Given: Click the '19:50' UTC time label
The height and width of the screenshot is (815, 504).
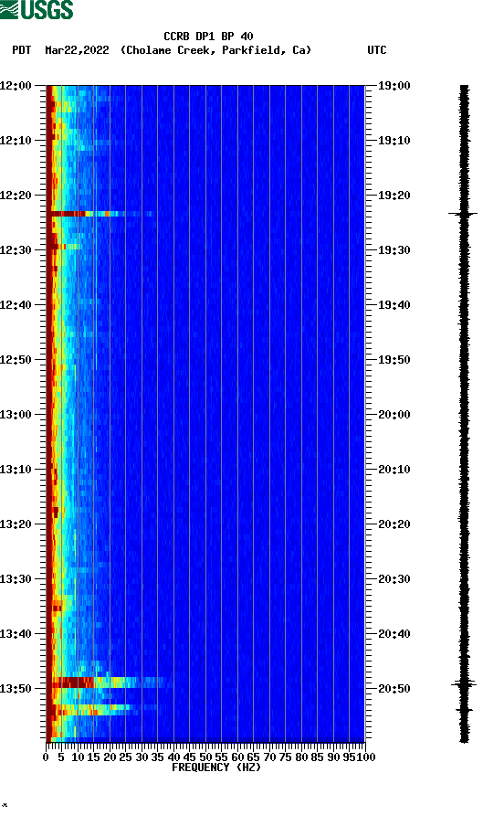Looking at the screenshot, I should (x=394, y=360).
